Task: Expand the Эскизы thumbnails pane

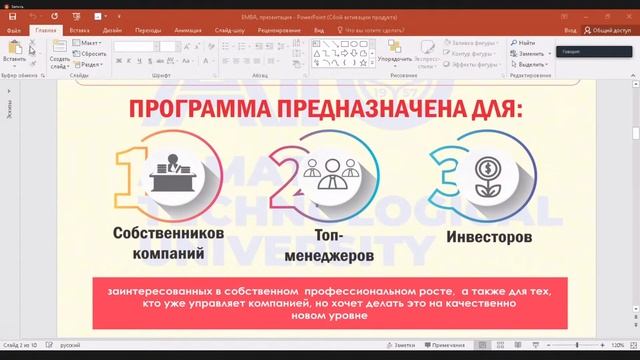Action: click(x=9, y=91)
